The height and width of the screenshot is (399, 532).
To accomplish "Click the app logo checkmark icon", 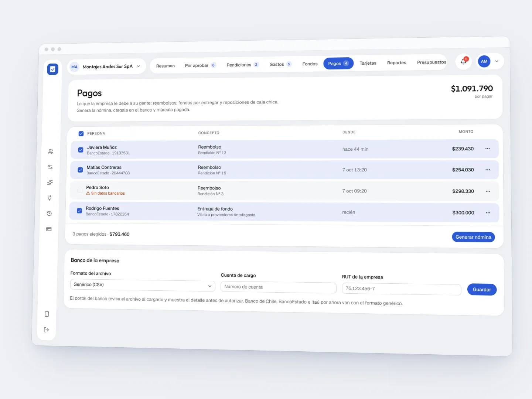I will [53, 69].
